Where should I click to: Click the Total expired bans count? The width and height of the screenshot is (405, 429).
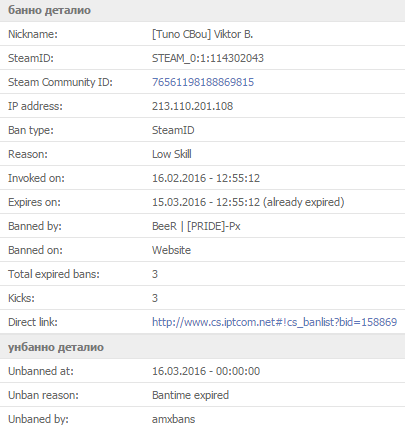(x=155, y=274)
